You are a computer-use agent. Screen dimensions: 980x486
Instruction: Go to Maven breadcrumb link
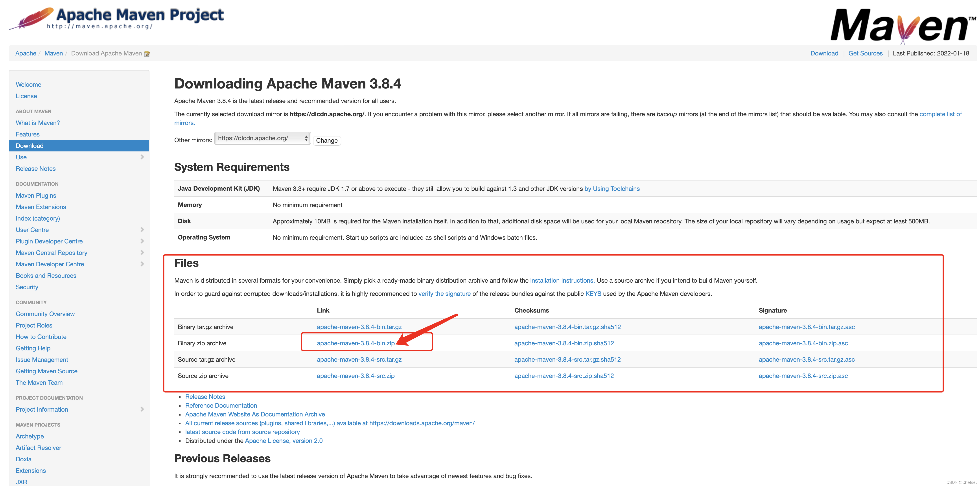coord(54,53)
